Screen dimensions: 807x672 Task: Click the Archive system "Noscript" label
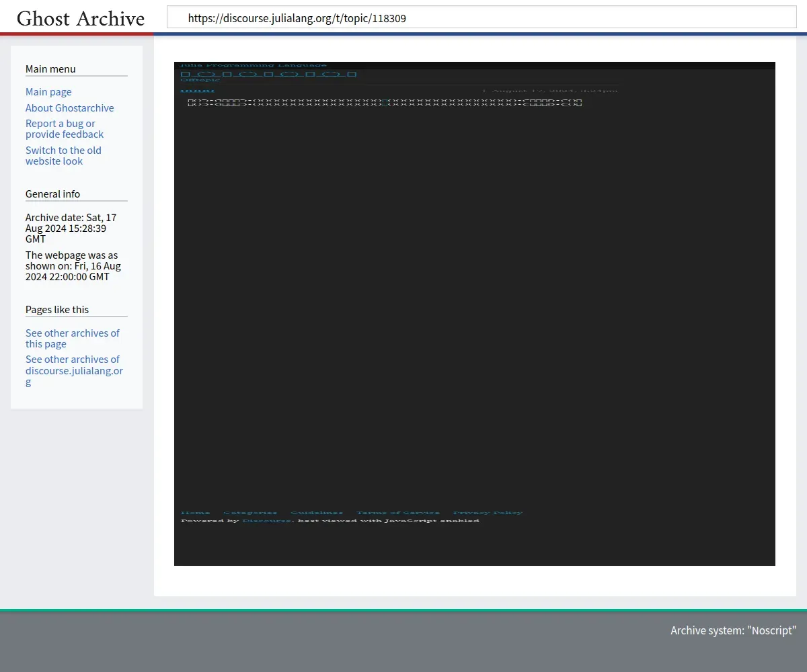pyautogui.click(x=733, y=630)
